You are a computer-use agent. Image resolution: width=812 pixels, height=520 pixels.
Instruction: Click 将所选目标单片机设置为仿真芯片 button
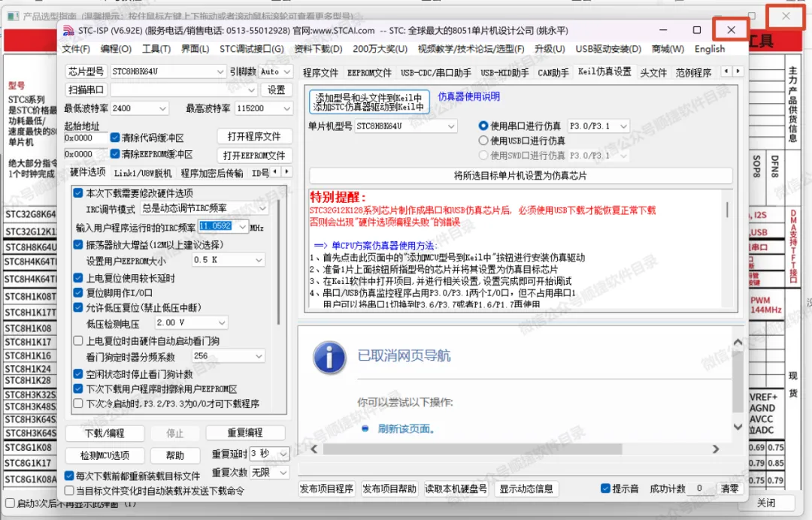(x=520, y=175)
